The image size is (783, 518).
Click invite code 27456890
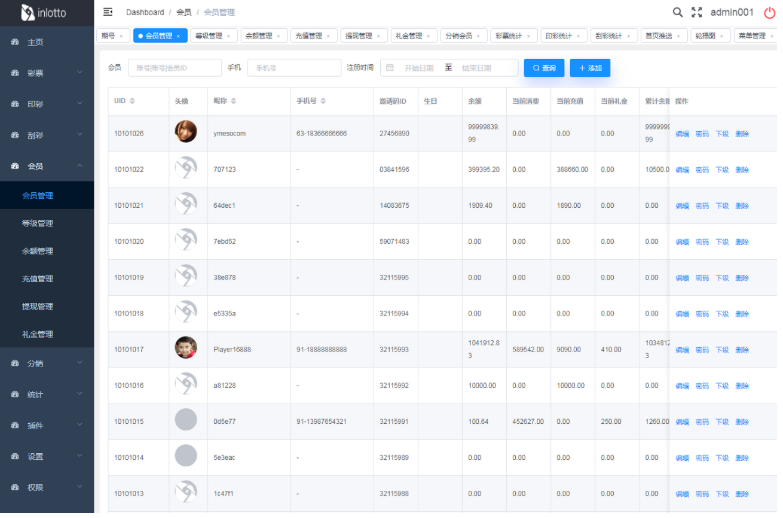tap(394, 133)
